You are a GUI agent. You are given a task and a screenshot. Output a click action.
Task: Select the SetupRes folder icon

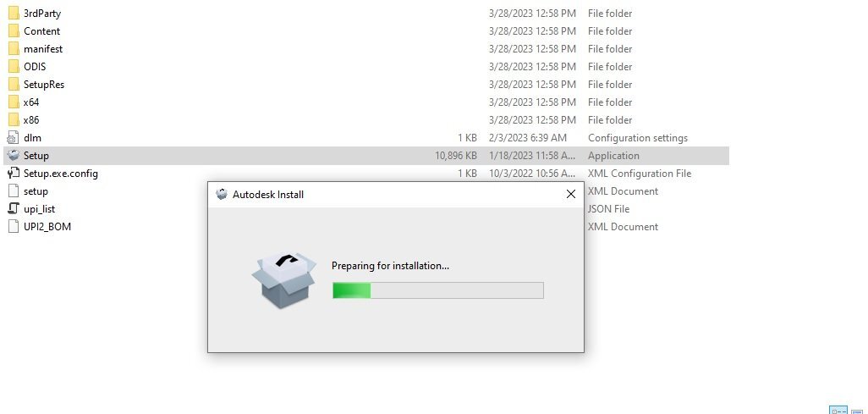coord(14,85)
